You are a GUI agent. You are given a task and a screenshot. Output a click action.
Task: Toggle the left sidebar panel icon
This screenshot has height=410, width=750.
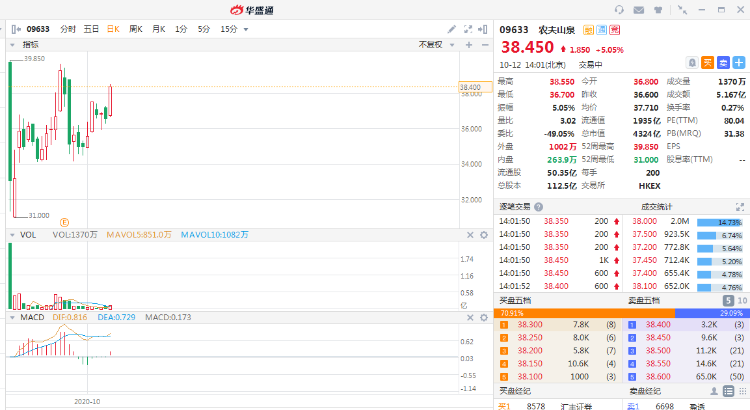[x=14, y=29]
